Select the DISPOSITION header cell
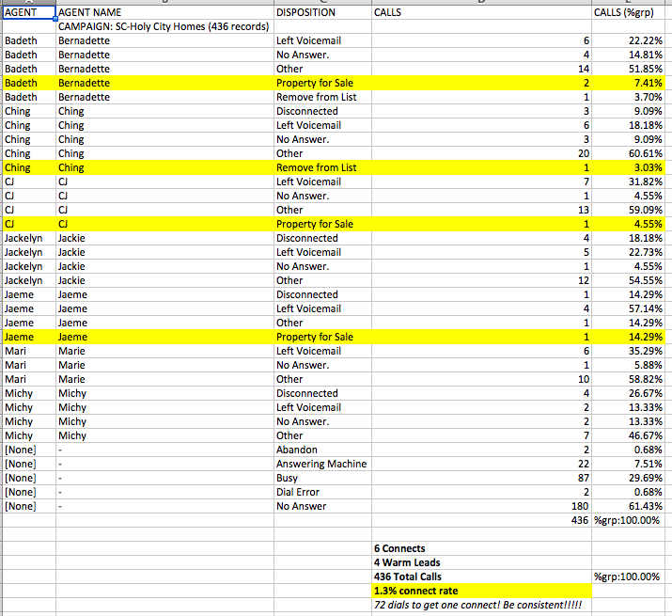672x616 pixels. pos(322,12)
